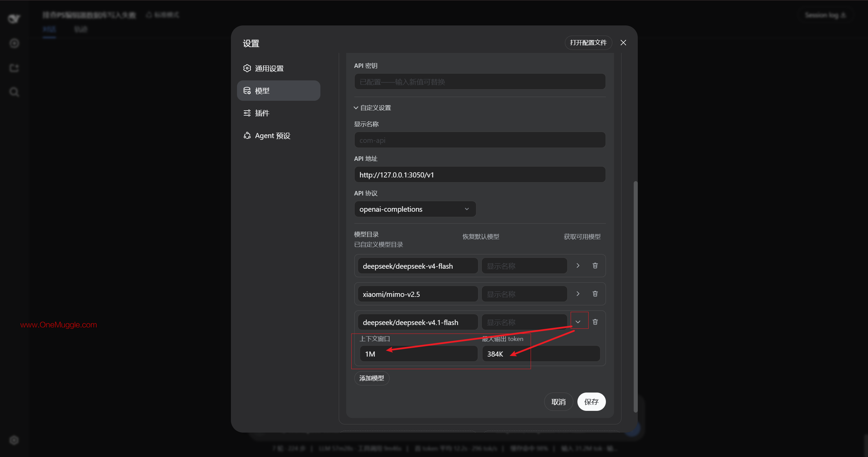Image resolution: width=868 pixels, height=457 pixels.
Task: Focus the API 密钥 input field
Action: tap(480, 82)
